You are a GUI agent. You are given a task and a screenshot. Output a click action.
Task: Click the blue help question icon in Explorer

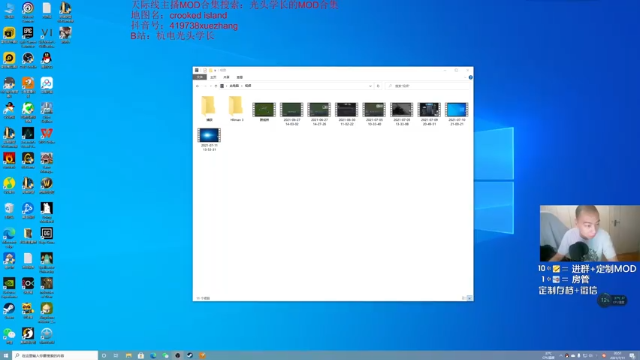pyautogui.click(x=471, y=77)
